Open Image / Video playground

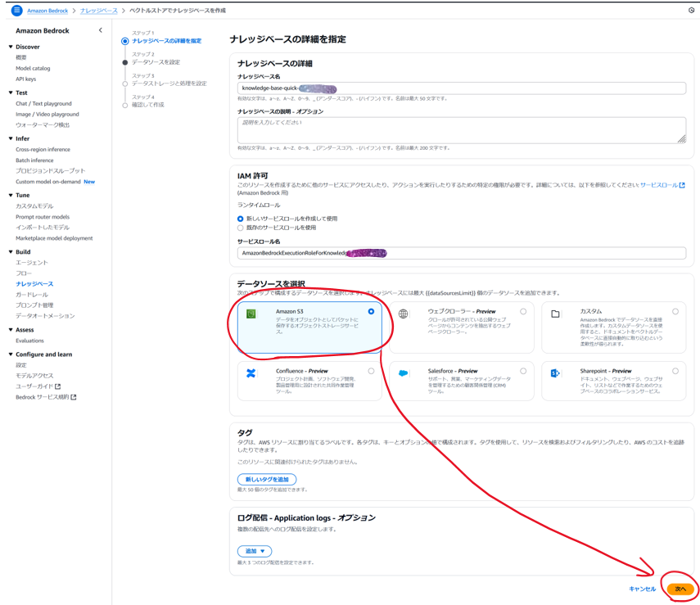pyautogui.click(x=47, y=115)
